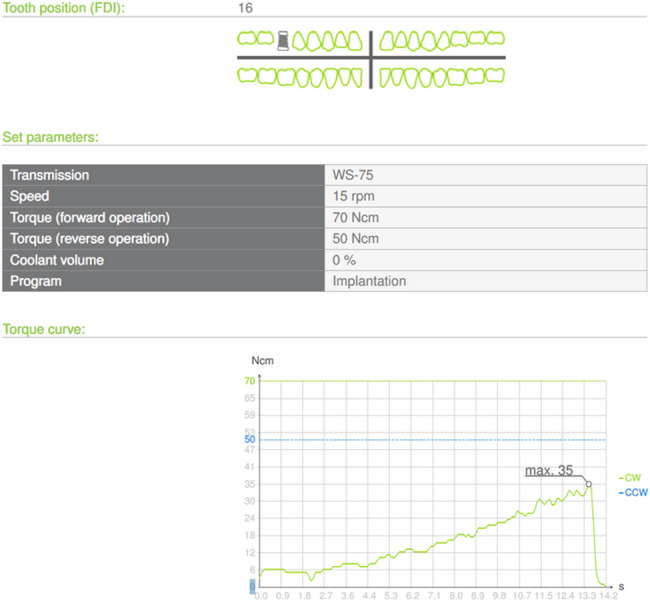Image resolution: width=650 pixels, height=602 pixels.
Task: Click the max. 35 peak marker circle
Action: [x=589, y=484]
